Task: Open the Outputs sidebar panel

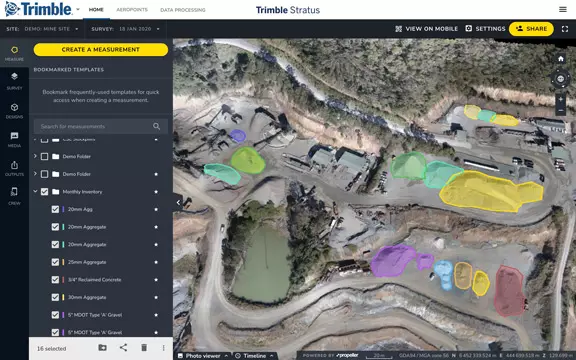Action: [14, 168]
